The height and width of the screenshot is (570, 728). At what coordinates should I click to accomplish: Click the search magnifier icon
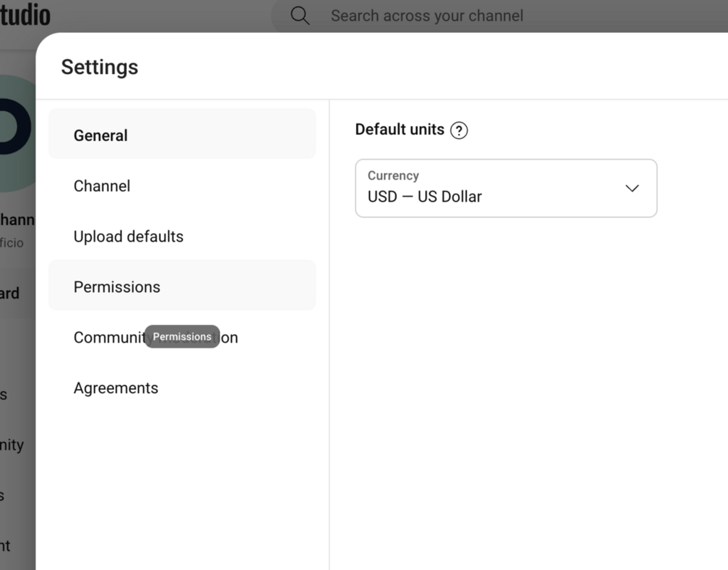[300, 16]
